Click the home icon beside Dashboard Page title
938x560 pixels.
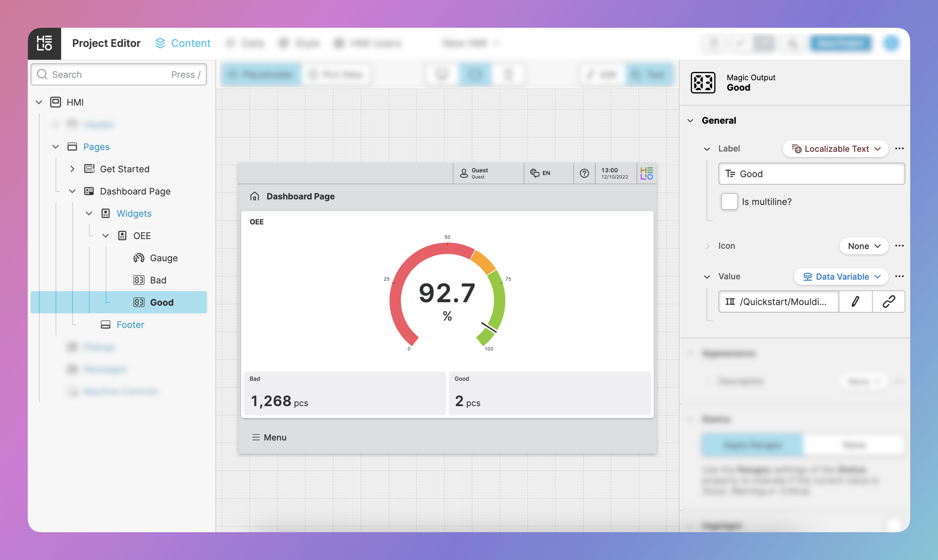click(255, 196)
